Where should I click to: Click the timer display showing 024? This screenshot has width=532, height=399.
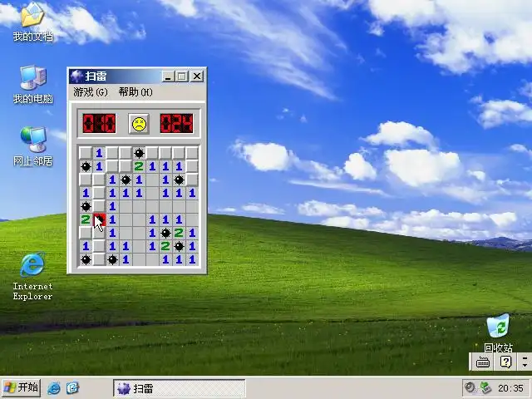(176, 124)
